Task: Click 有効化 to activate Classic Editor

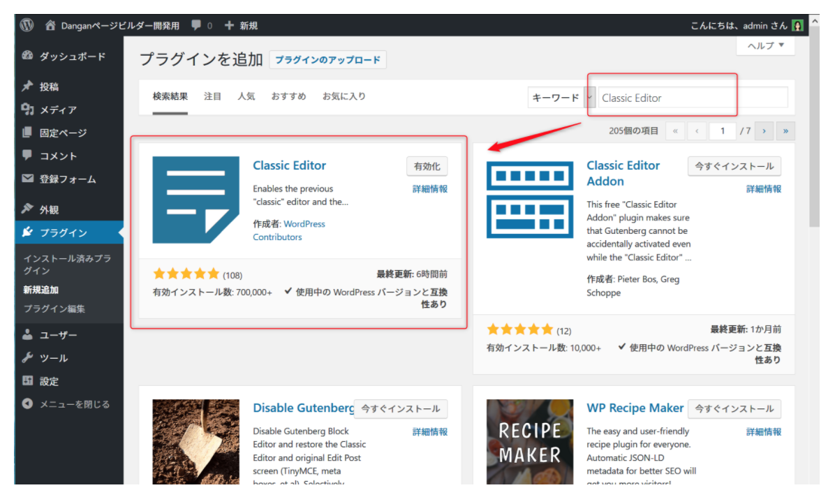Action: pyautogui.click(x=427, y=166)
